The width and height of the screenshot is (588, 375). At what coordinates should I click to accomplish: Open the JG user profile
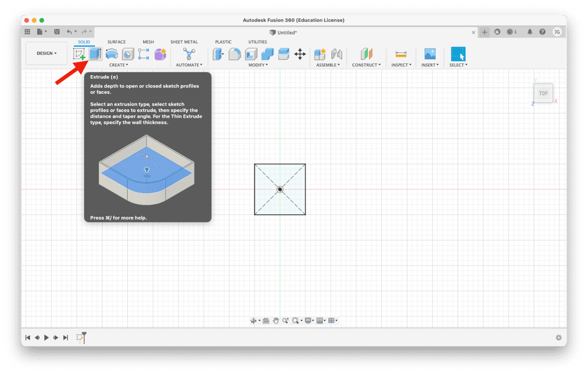(557, 32)
